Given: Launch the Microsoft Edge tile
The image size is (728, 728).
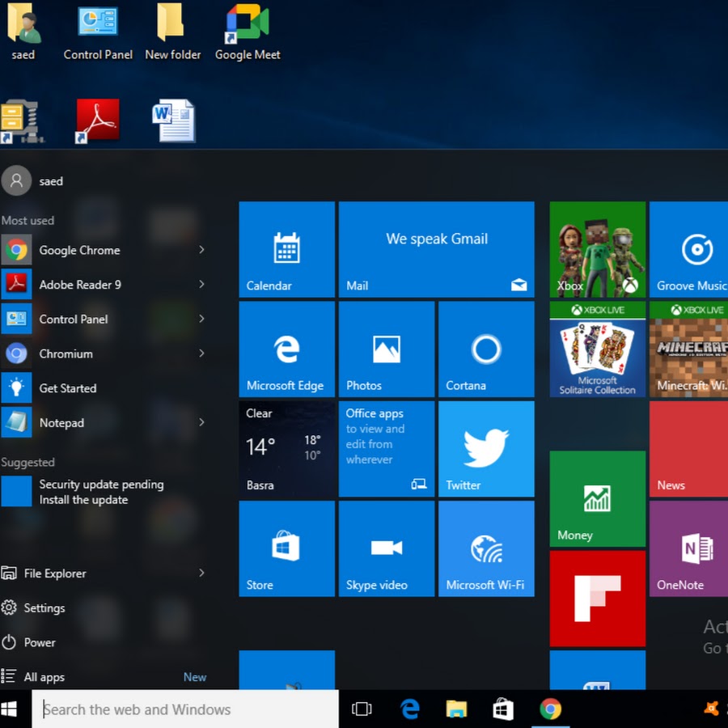Looking at the screenshot, I should [x=286, y=349].
